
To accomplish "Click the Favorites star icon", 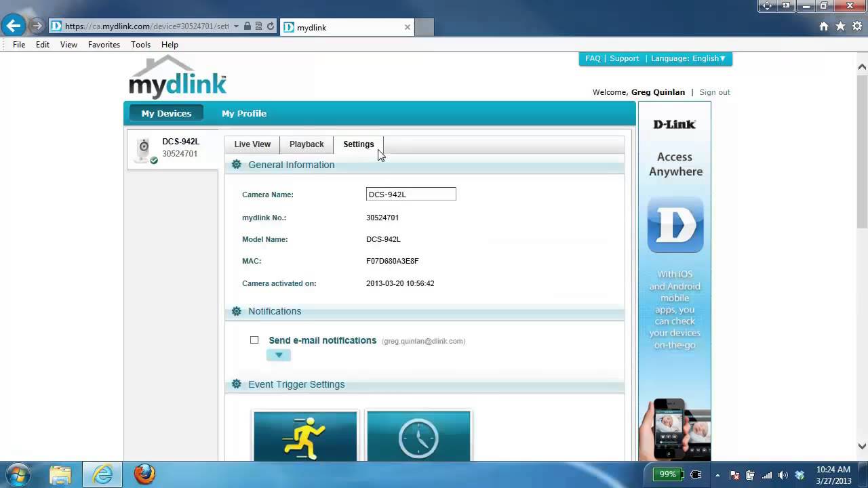I will pyautogui.click(x=840, y=26).
